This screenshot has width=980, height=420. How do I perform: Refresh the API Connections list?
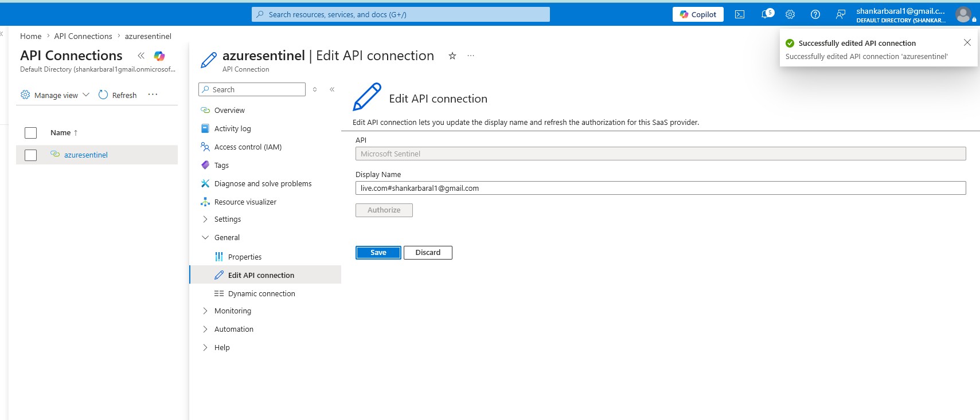118,95
